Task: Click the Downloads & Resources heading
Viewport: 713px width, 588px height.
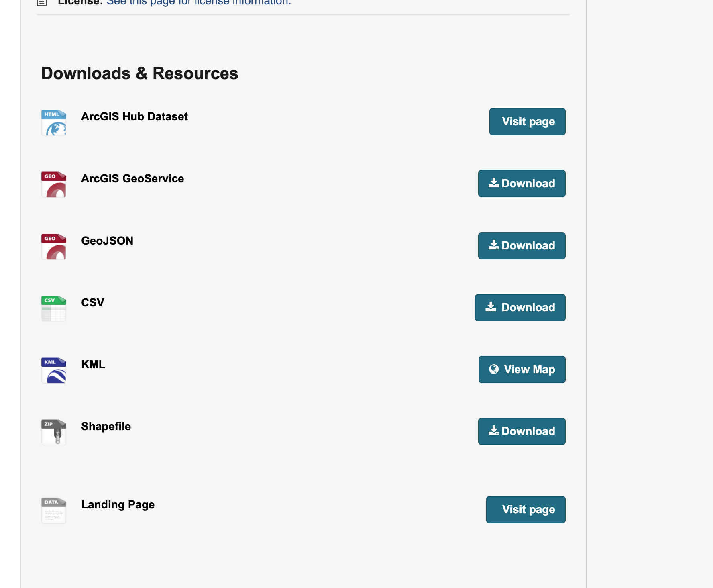Action: [x=139, y=73]
